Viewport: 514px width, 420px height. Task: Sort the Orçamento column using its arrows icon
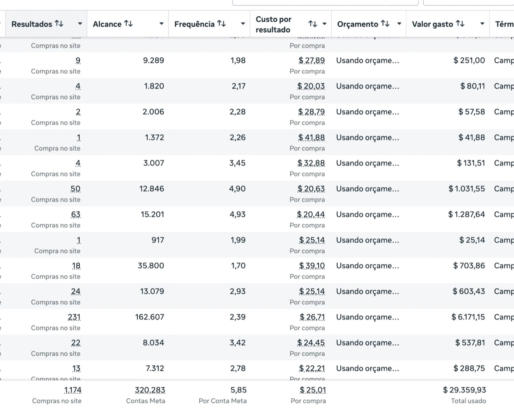[x=385, y=24]
